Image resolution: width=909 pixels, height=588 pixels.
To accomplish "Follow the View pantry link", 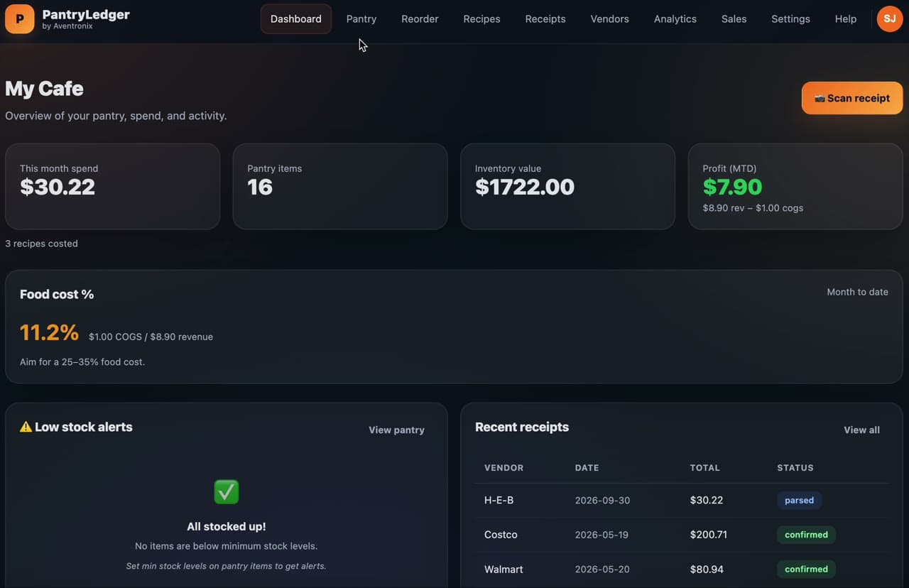I will pos(396,430).
